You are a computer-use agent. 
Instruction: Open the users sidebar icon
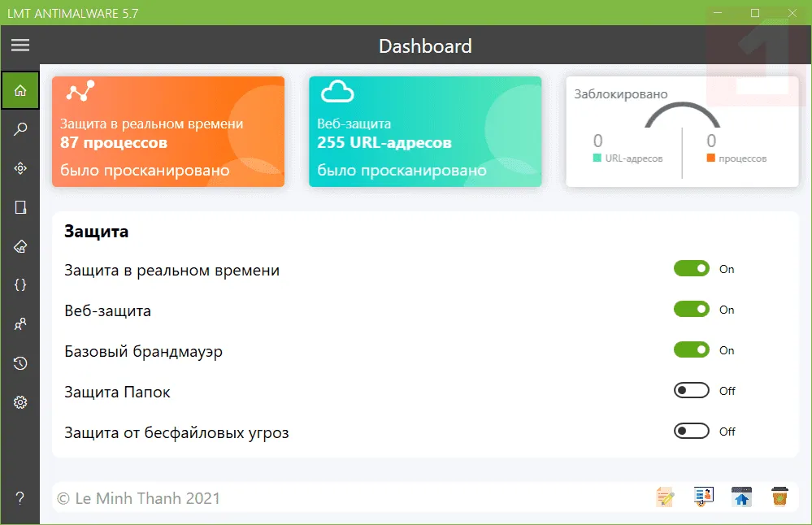20,324
